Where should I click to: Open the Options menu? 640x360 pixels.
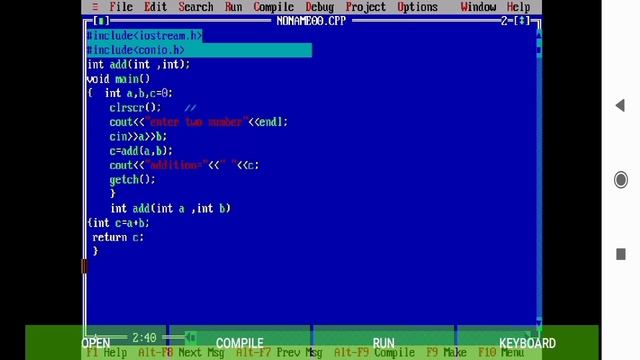pos(418,7)
